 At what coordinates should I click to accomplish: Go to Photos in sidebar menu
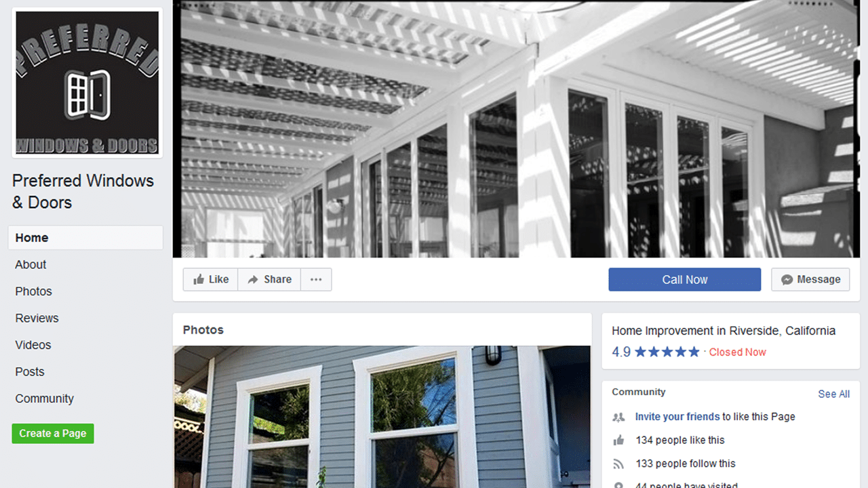coord(33,291)
